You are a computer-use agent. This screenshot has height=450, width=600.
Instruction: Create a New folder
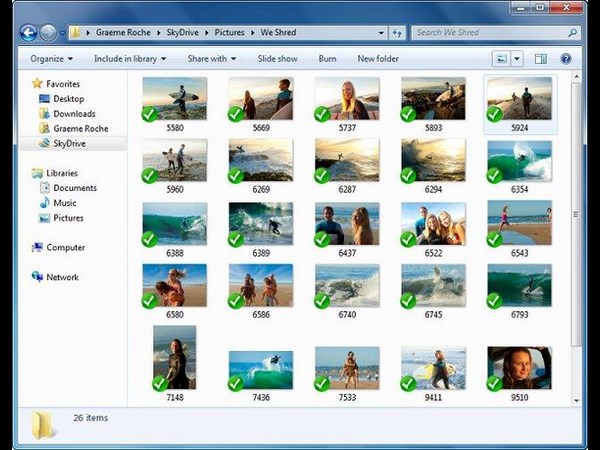point(379,59)
